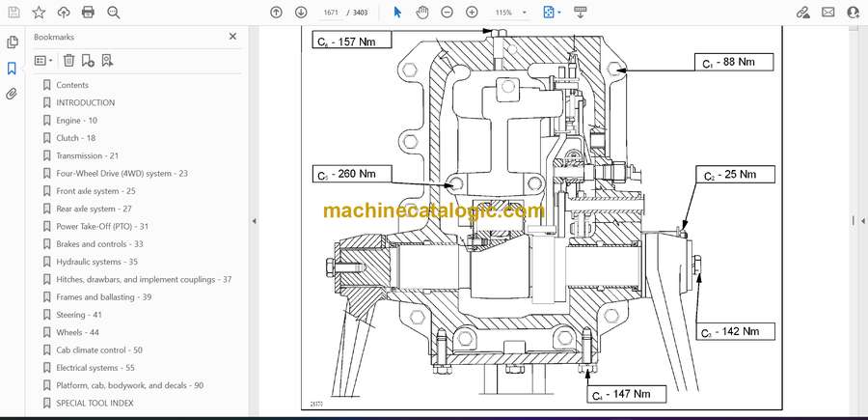Jump to Hitches, drawbars, and implement couplings - 37
Screen dimensions: 868x420
click(x=144, y=279)
